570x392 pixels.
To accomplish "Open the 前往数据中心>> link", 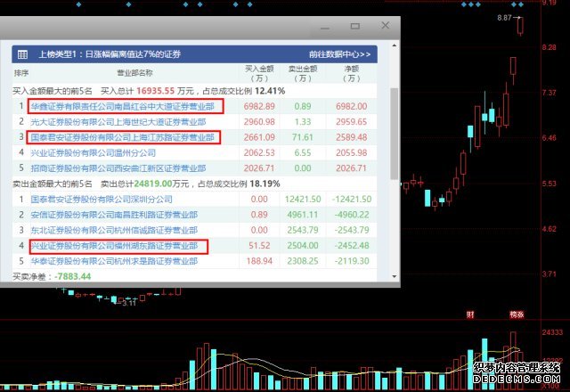I will [x=340, y=54].
